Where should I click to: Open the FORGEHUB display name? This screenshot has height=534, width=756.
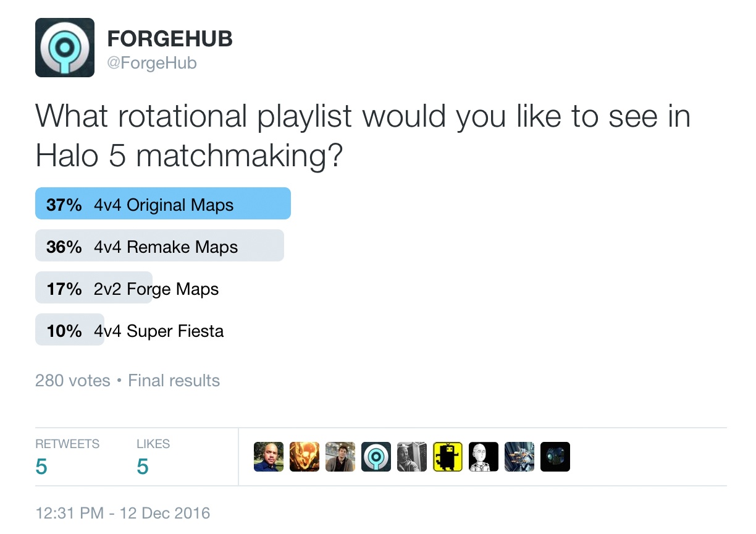(x=170, y=39)
